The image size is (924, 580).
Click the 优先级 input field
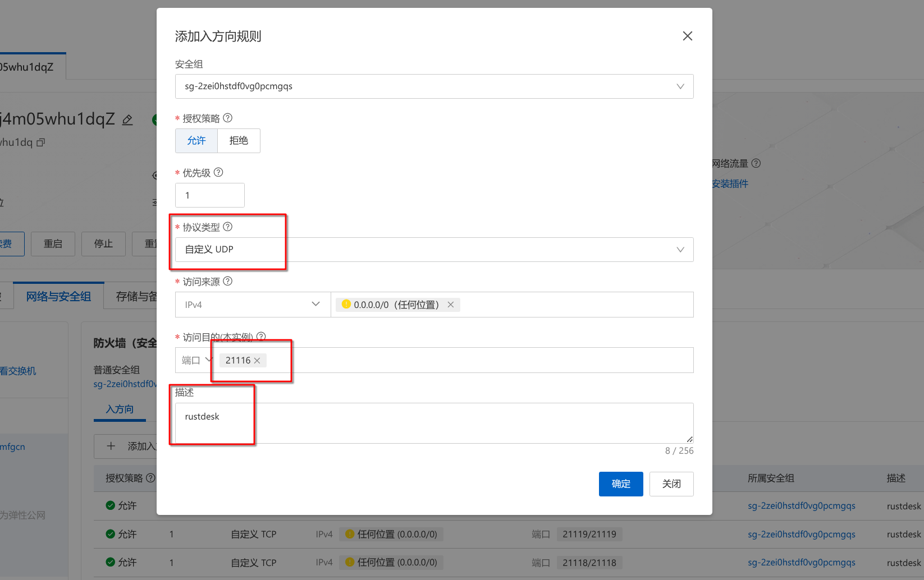[209, 195]
